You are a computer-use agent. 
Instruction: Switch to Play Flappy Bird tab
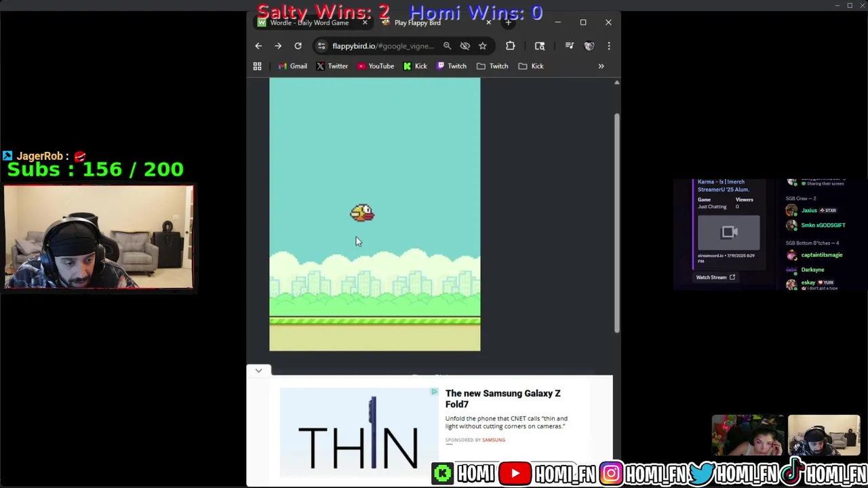(417, 23)
